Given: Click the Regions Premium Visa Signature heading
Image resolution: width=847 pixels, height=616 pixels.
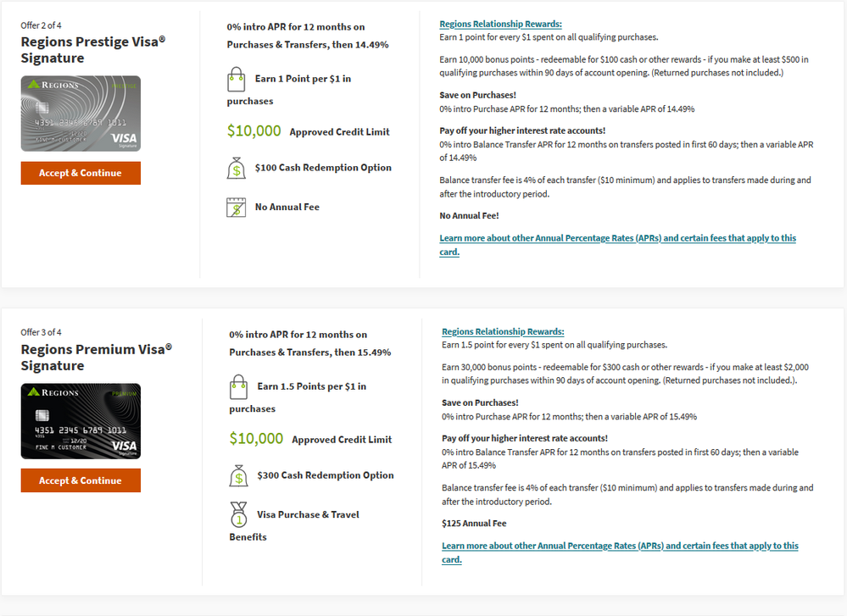Looking at the screenshot, I should (x=96, y=358).
